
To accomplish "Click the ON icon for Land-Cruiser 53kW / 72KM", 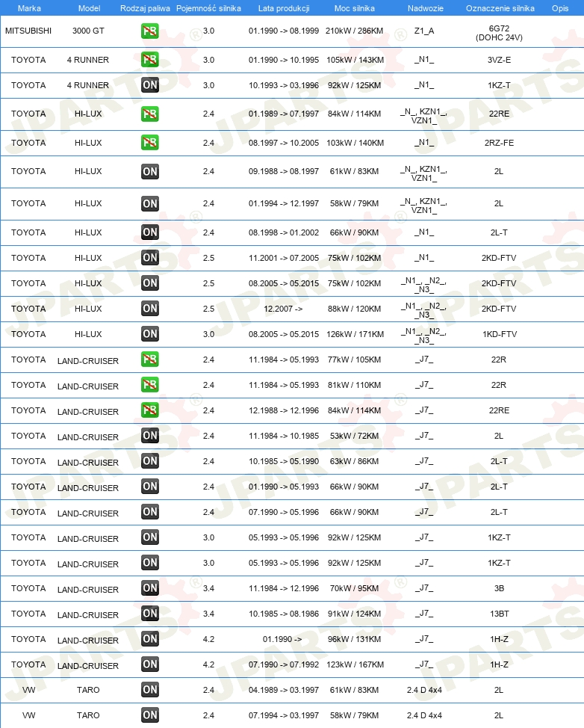I will [x=150, y=436].
